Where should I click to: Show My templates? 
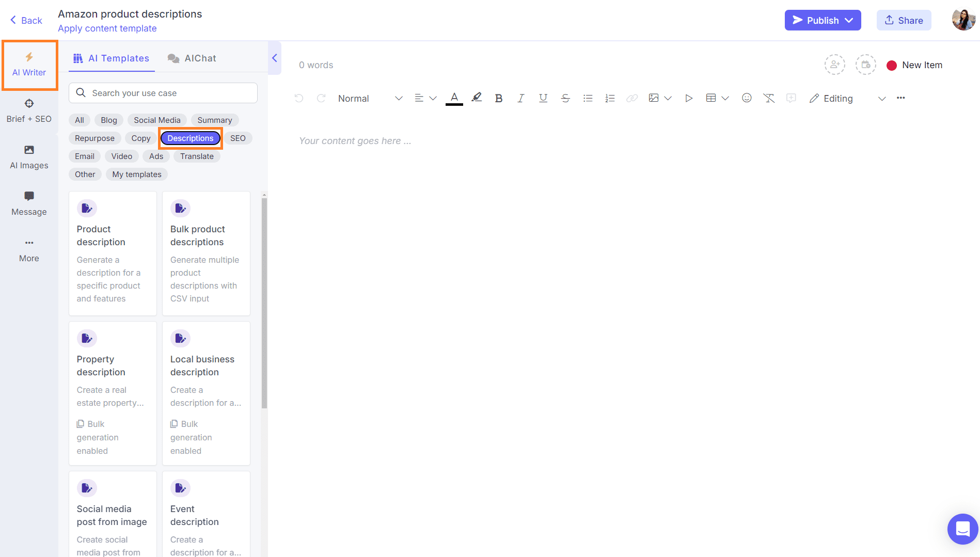137,174
